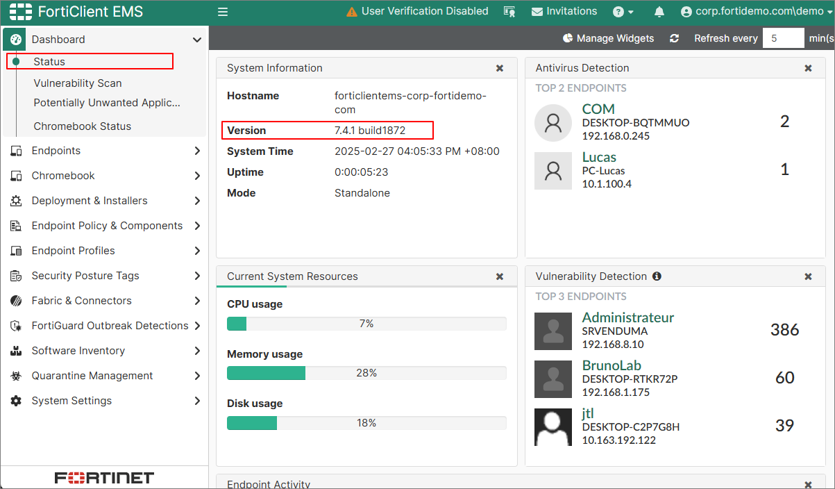Viewport: 835px width, 489px height.
Task: Click the Memory usage 28% bar
Action: click(x=366, y=373)
